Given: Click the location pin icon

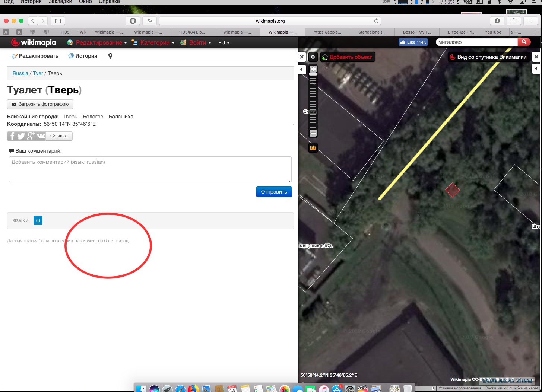Looking at the screenshot, I should [x=110, y=56].
